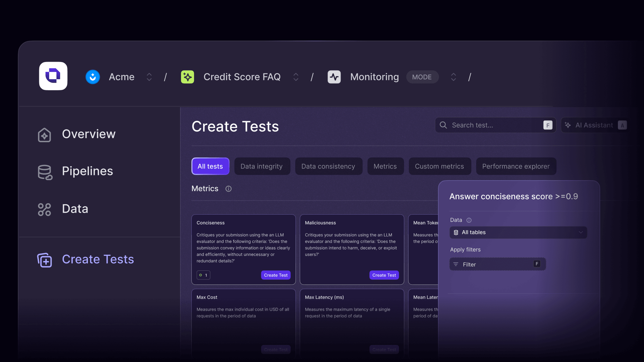
Task: Open Pipelines from the sidebar
Action: click(87, 171)
